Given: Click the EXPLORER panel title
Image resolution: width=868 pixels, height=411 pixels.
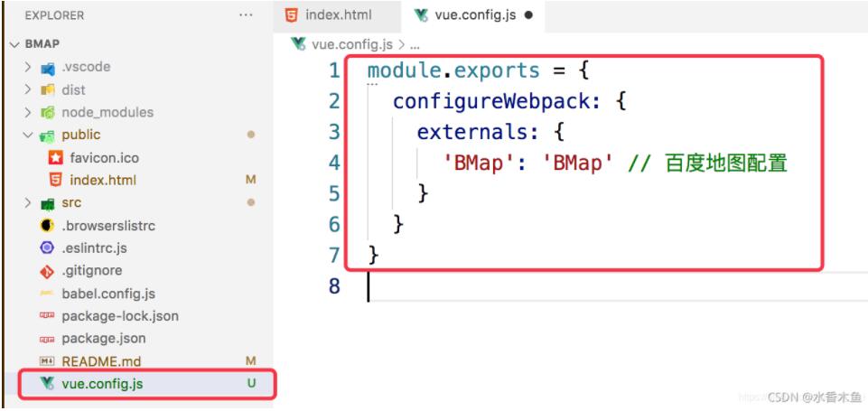Looking at the screenshot, I should point(53,15).
